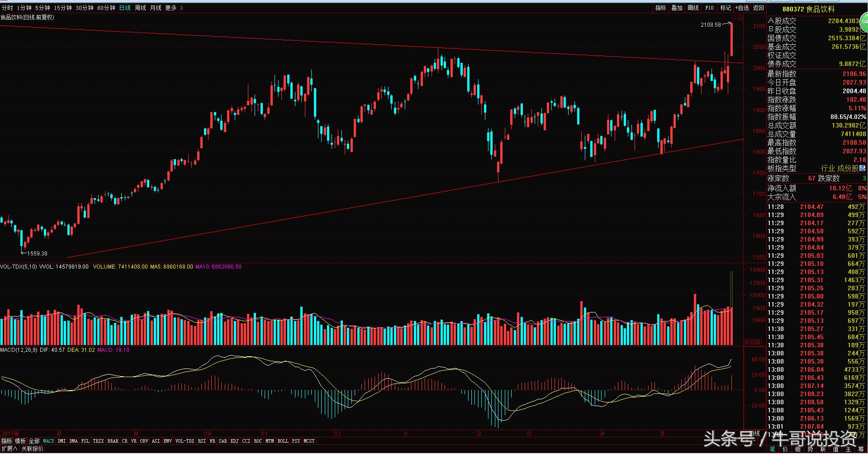
Task: Select the MACD indicator
Action: pos(48,441)
